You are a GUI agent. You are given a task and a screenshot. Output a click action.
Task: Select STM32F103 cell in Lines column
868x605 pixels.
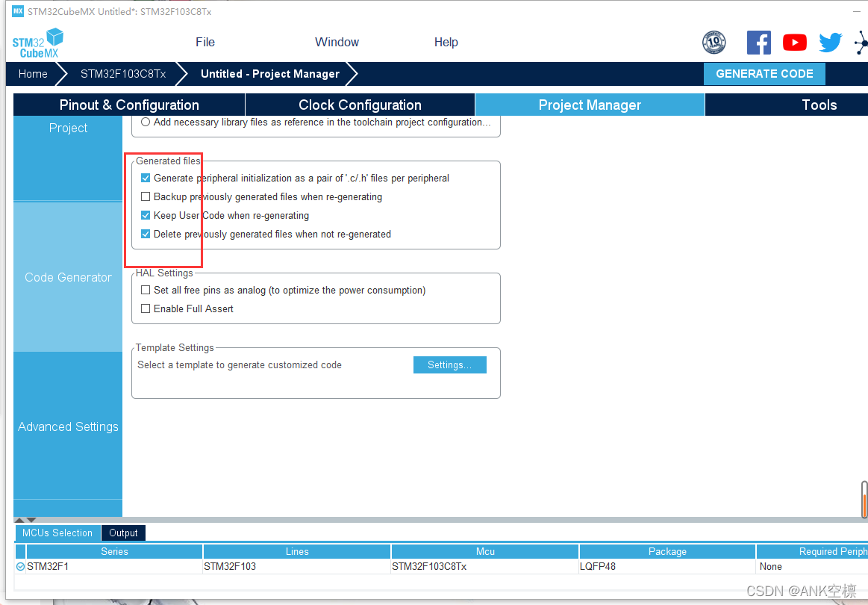(x=297, y=567)
